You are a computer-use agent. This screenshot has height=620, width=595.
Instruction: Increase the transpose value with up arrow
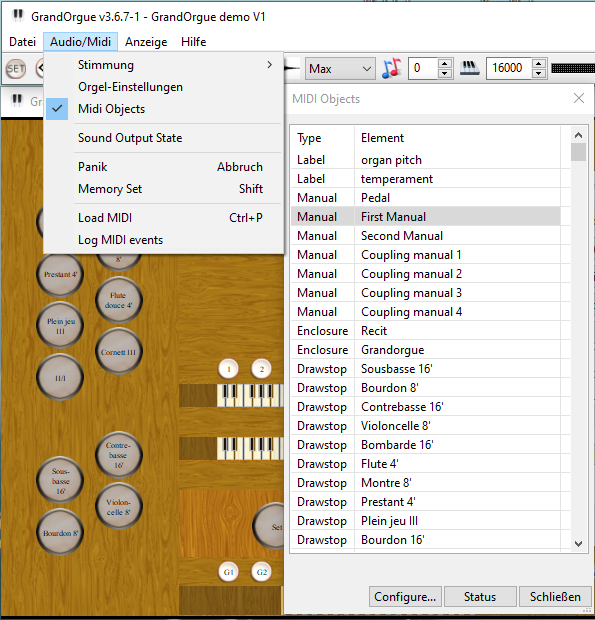[445, 63]
